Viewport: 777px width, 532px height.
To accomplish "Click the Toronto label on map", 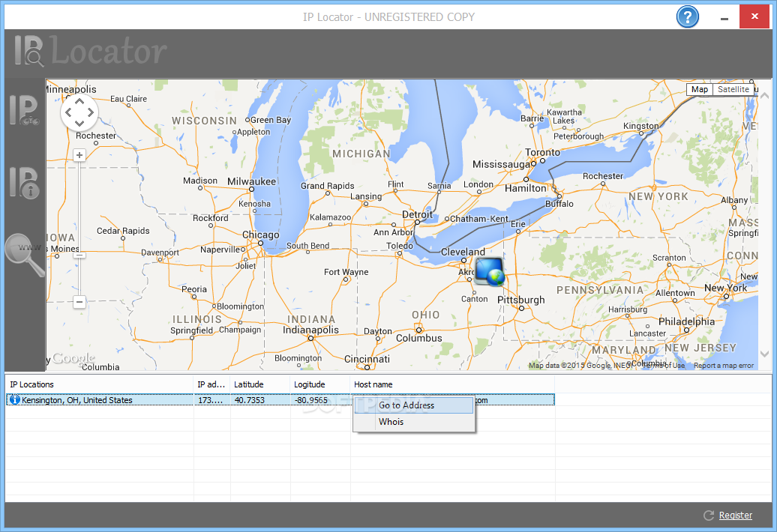I will (x=542, y=152).
